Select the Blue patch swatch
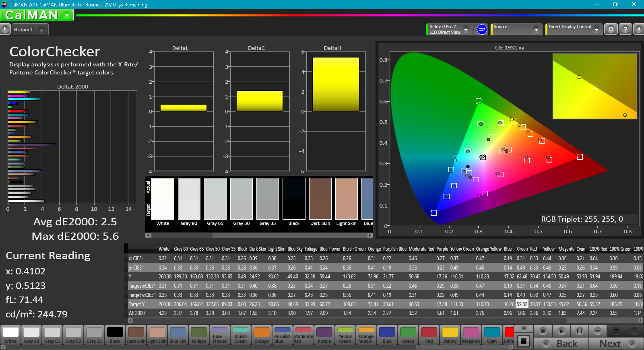This screenshot has width=644, height=350. point(387,335)
